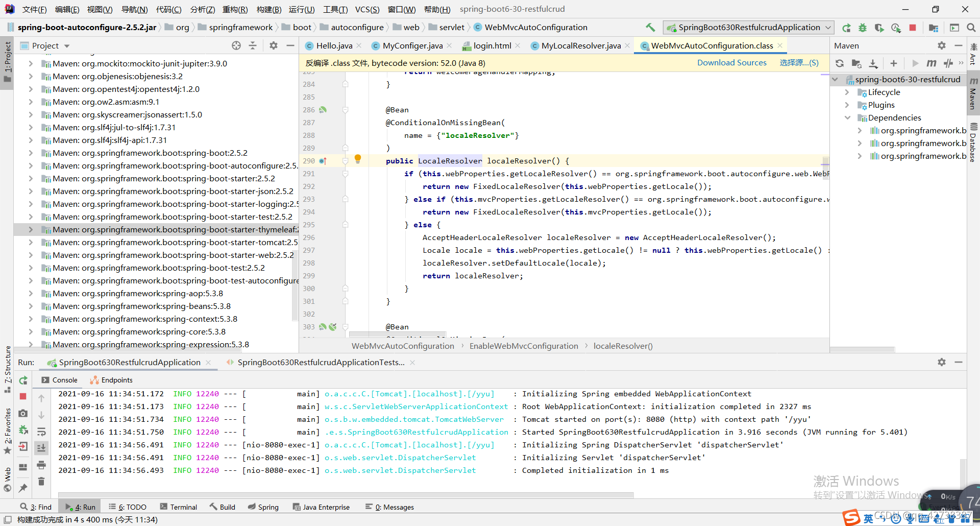Screen dimensions: 980x526
Task: Click the Debug bug icon in toolbar
Action: pyautogui.click(x=863, y=28)
